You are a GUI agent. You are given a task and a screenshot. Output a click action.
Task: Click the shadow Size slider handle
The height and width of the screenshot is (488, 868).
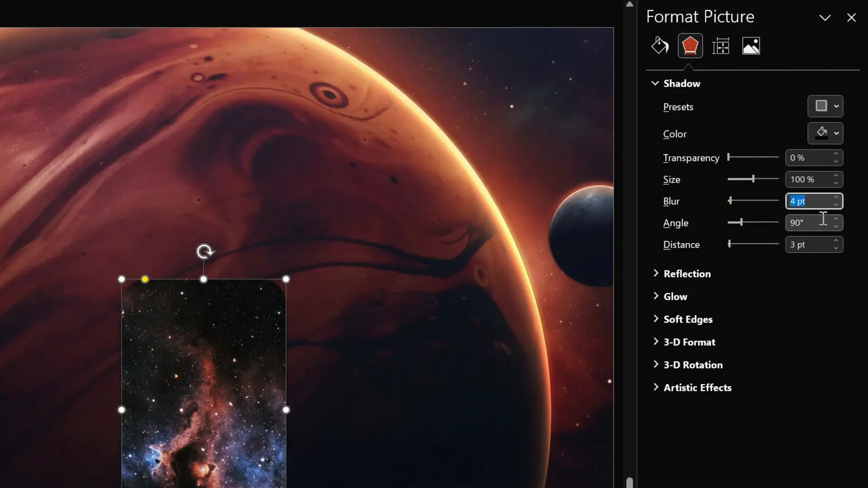pyautogui.click(x=753, y=178)
